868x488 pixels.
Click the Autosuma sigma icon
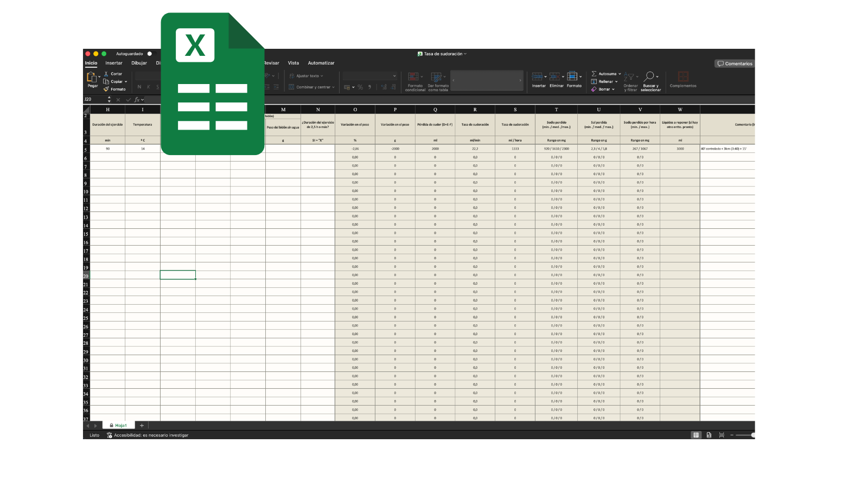pos(594,74)
